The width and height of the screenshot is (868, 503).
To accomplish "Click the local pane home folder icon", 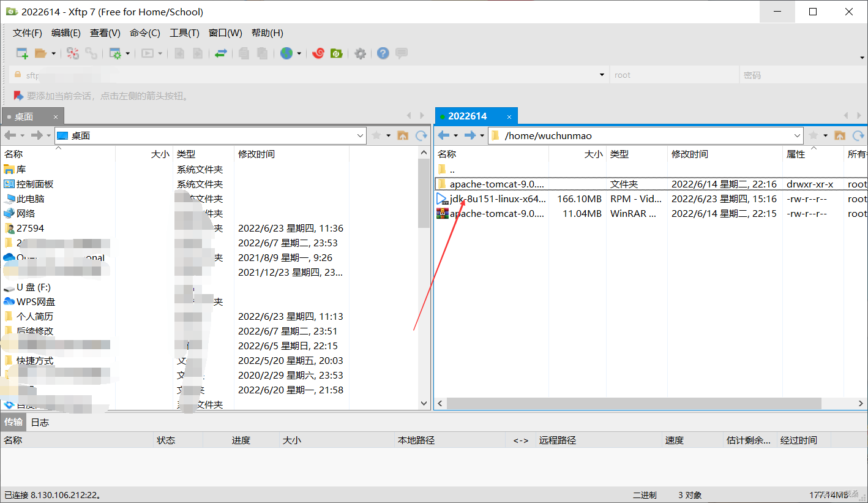I will (x=403, y=135).
